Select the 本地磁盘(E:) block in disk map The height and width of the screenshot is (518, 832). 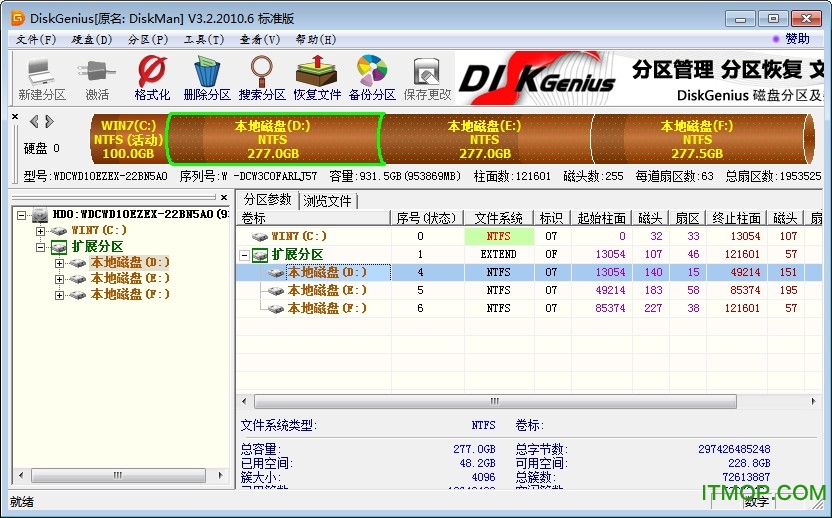(485, 139)
